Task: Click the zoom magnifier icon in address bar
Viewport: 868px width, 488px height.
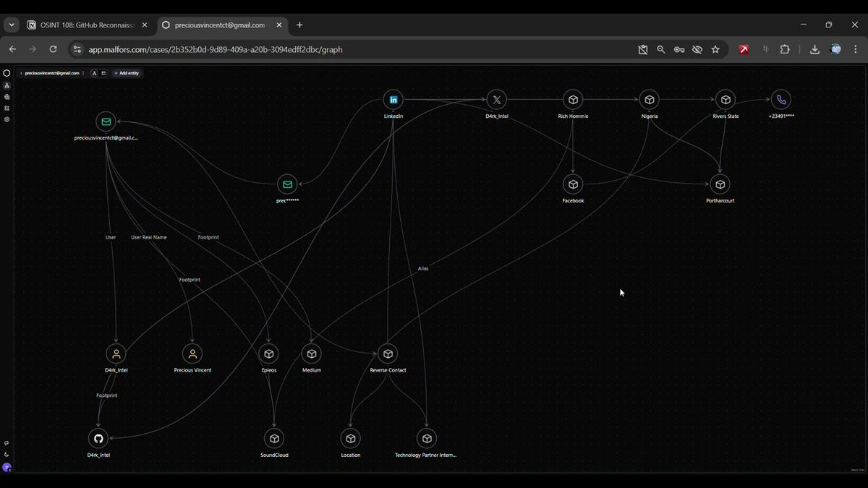Action: click(661, 49)
